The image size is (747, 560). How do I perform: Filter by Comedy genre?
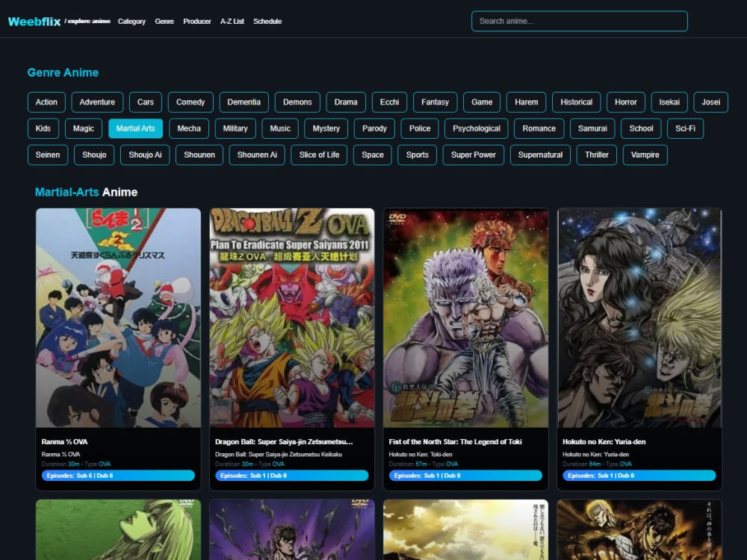[190, 102]
